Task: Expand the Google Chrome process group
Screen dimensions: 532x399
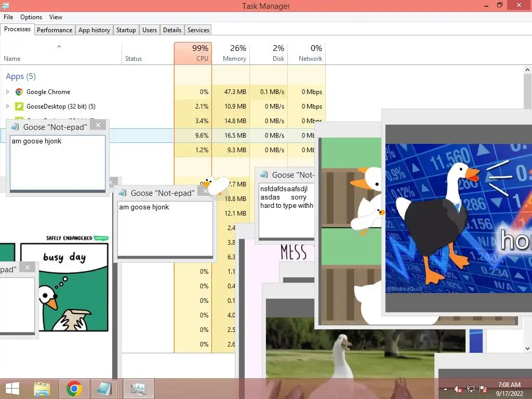Action: [7, 91]
